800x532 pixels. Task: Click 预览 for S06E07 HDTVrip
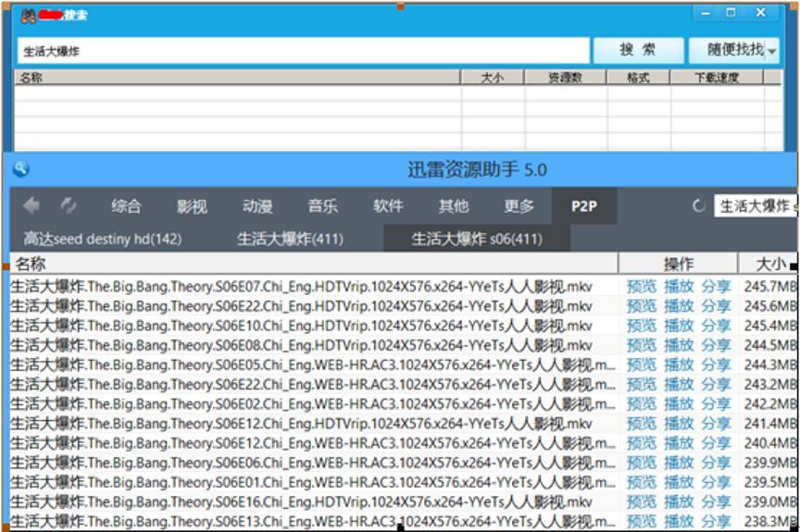pos(642,287)
